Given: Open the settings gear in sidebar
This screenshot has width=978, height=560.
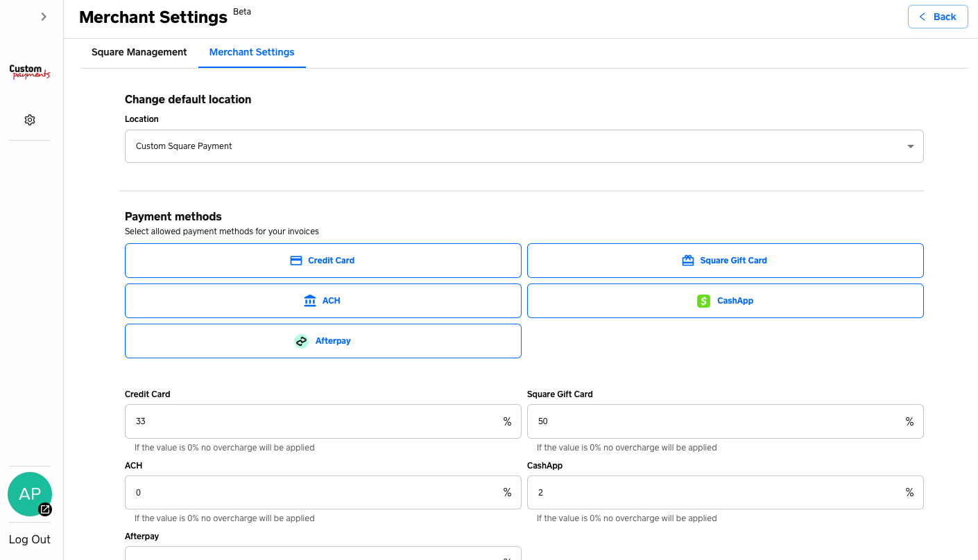Looking at the screenshot, I should pyautogui.click(x=30, y=120).
